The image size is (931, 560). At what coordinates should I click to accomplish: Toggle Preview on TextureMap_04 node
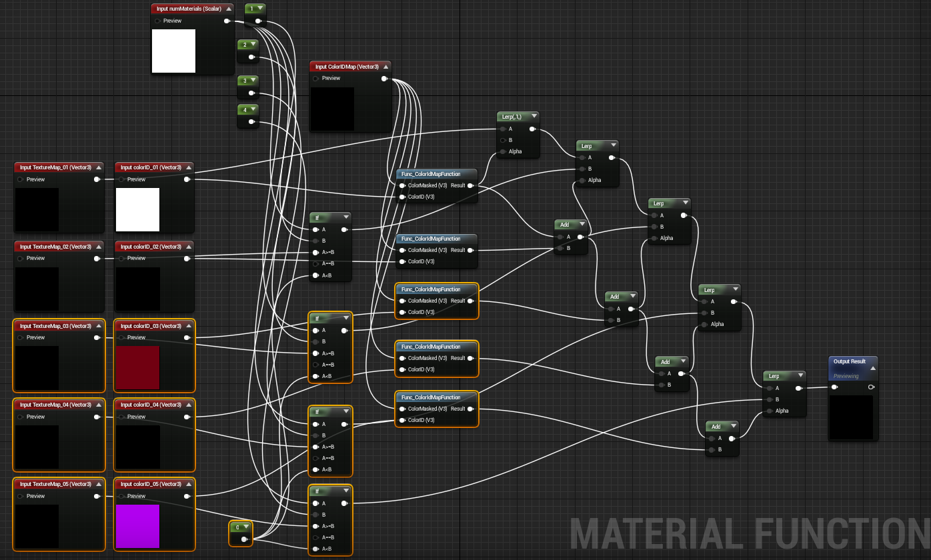pyautogui.click(x=20, y=417)
